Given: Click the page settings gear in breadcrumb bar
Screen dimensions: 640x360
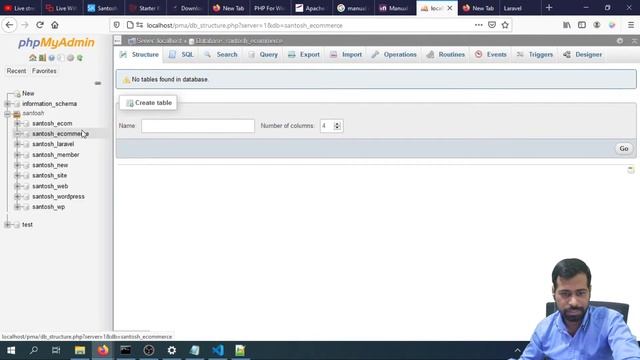Looking at the screenshot, I should click(x=620, y=41).
